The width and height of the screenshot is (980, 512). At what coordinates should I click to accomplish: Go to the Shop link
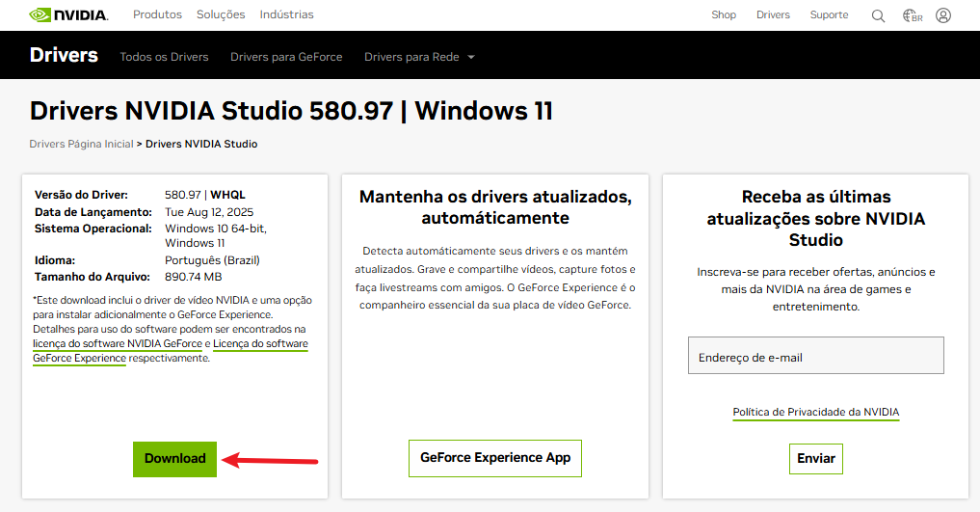pyautogui.click(x=724, y=14)
